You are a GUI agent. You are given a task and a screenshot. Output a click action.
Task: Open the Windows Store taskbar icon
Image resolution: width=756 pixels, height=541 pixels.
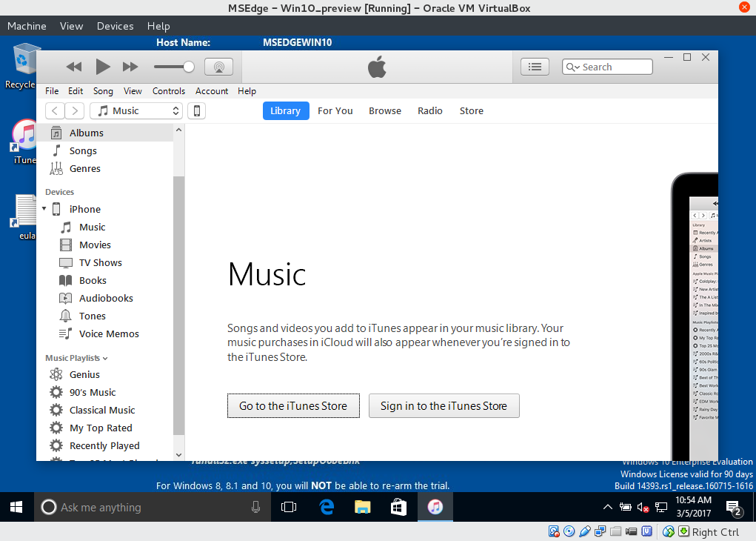tap(398, 507)
